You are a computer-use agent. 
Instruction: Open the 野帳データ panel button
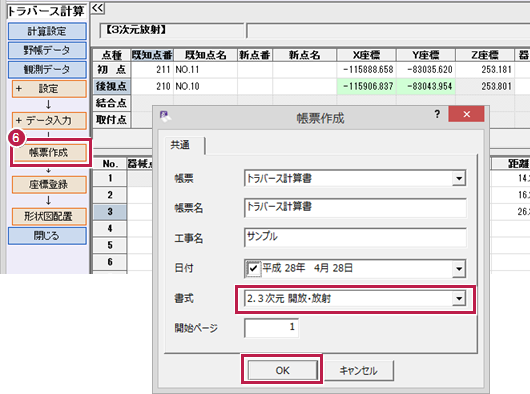coord(47,50)
